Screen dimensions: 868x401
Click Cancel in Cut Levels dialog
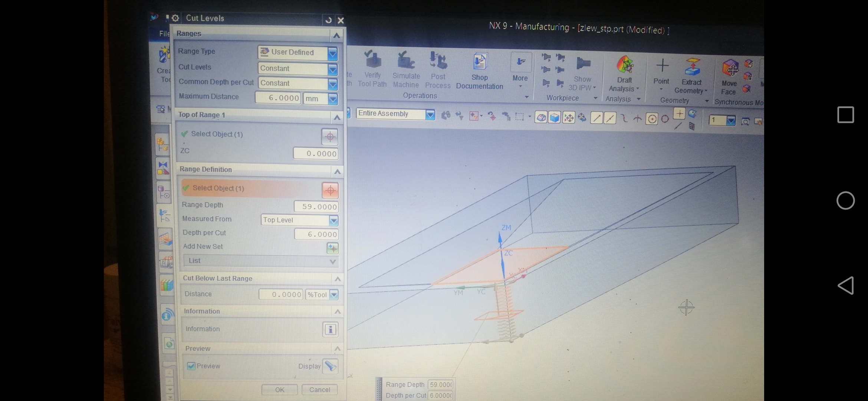(319, 390)
